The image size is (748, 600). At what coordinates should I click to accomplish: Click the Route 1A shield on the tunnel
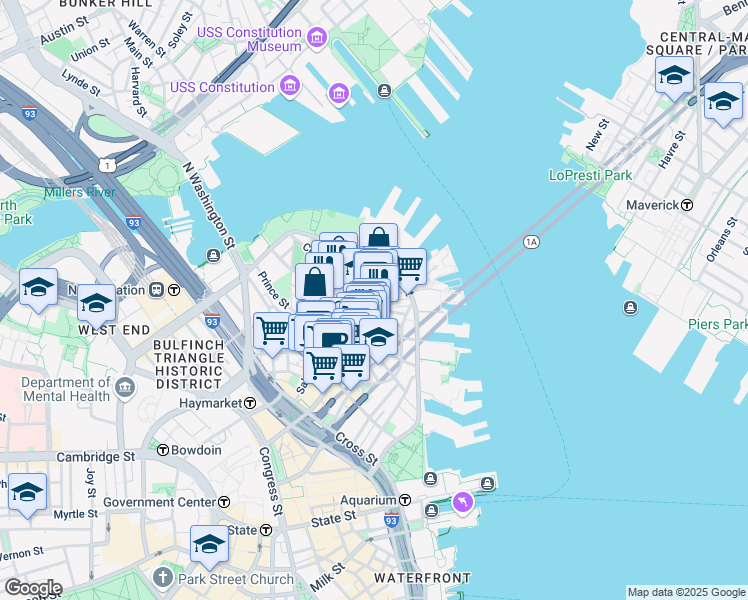coord(531,242)
